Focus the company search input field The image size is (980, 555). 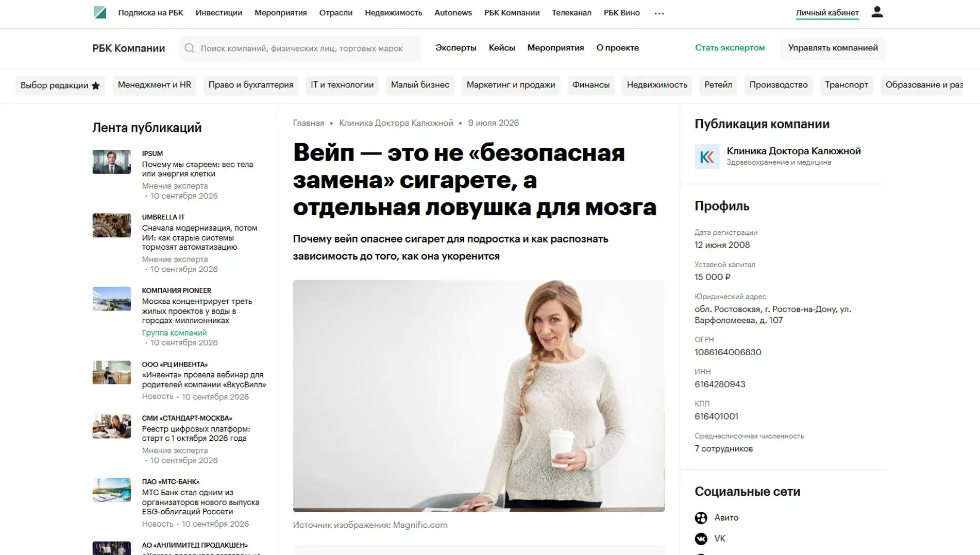coord(300,48)
